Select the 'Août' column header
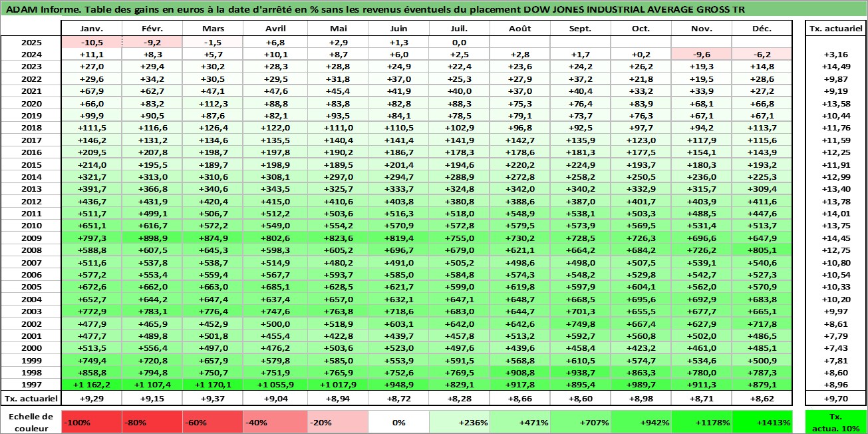Screen dimensions: 868x434 (520, 29)
